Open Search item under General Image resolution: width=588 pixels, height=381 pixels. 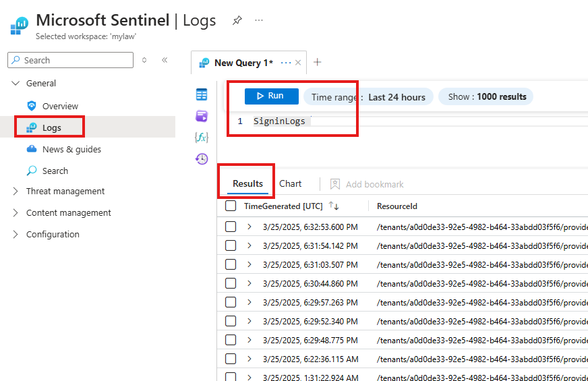(x=55, y=171)
